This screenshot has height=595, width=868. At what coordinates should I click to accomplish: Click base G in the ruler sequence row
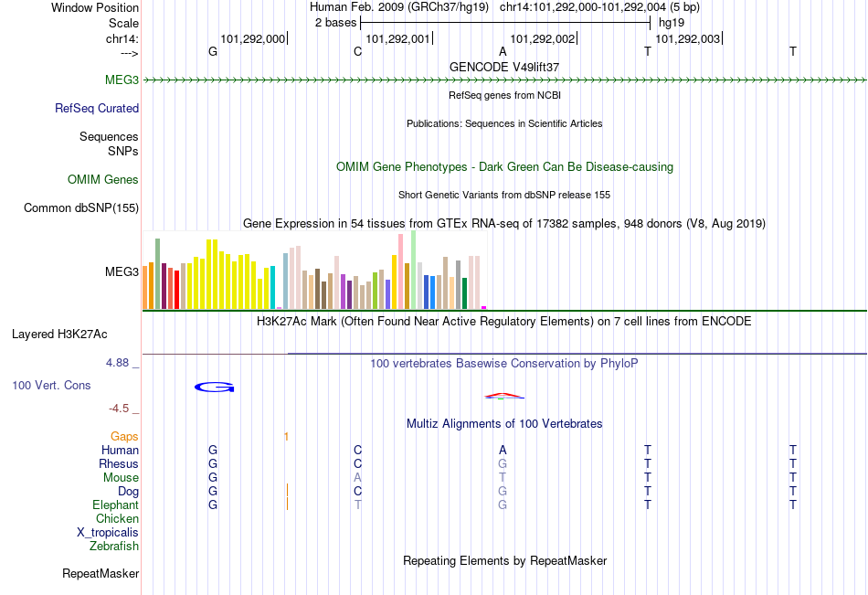pos(213,51)
